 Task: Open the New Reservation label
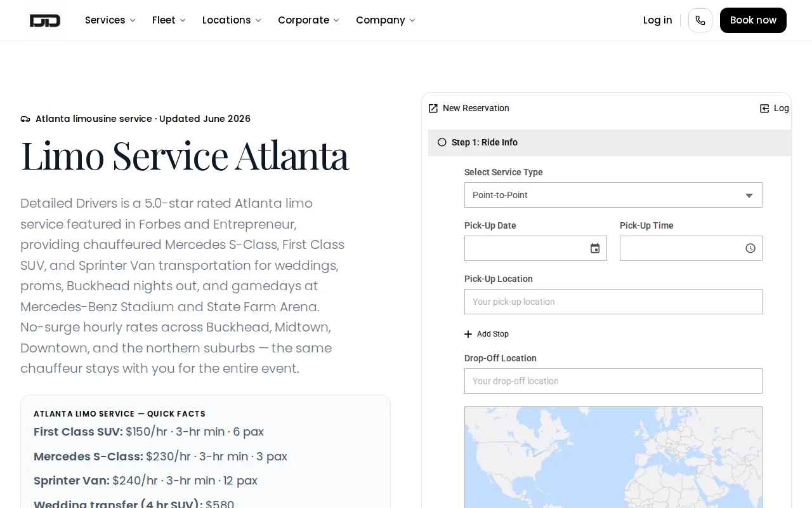click(x=476, y=109)
